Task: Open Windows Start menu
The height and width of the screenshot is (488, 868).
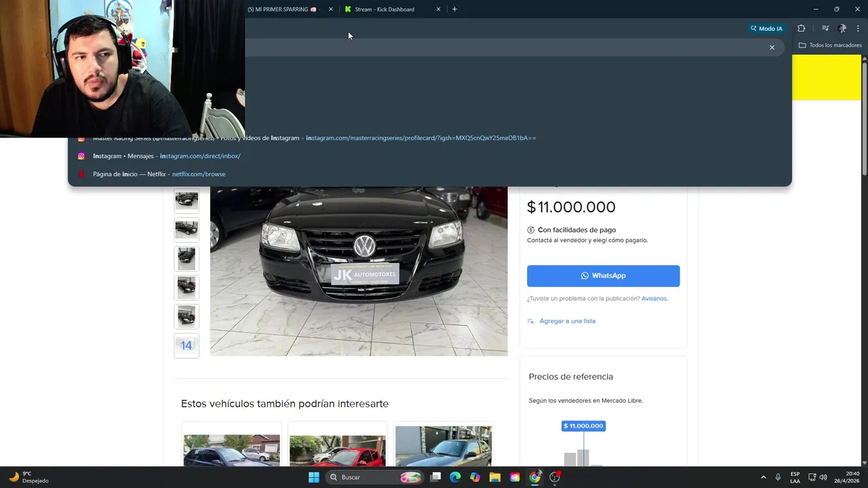Action: [x=313, y=477]
